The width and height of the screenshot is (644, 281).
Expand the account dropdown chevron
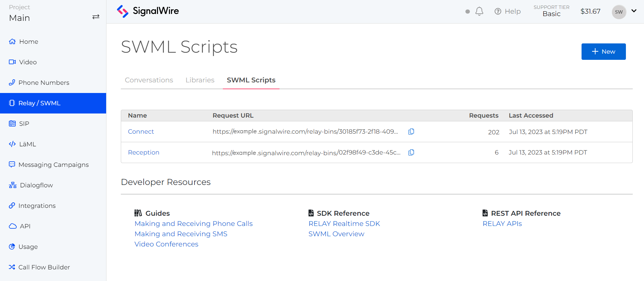pyautogui.click(x=634, y=11)
